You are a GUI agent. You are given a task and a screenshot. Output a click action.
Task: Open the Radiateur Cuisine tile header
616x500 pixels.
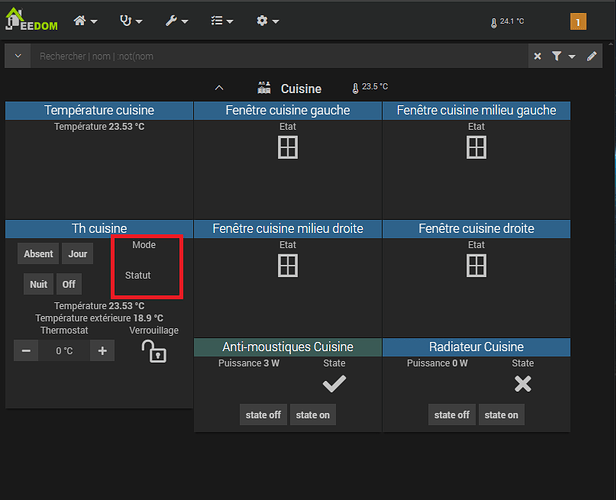pyautogui.click(x=476, y=347)
